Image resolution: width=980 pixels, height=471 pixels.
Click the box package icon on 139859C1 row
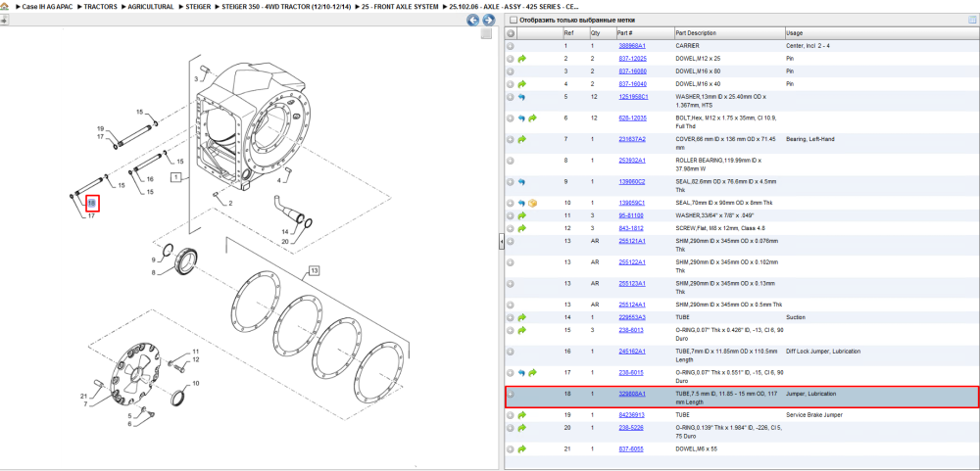(x=533, y=203)
